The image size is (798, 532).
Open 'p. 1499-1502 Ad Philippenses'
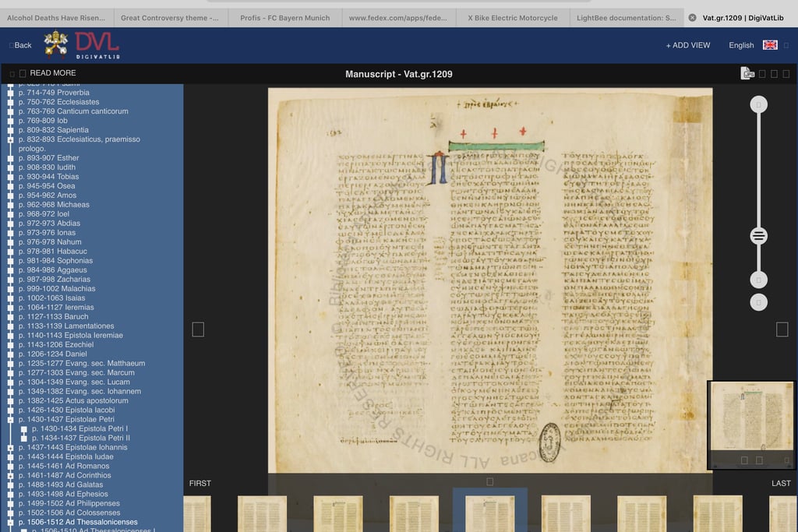[x=69, y=503]
